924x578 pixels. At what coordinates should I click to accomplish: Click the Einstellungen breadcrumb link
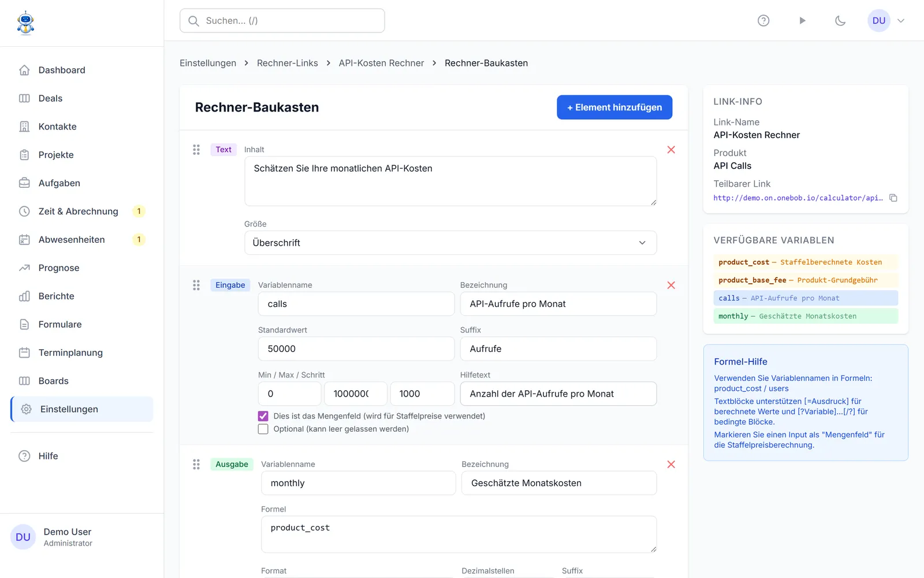coord(208,63)
